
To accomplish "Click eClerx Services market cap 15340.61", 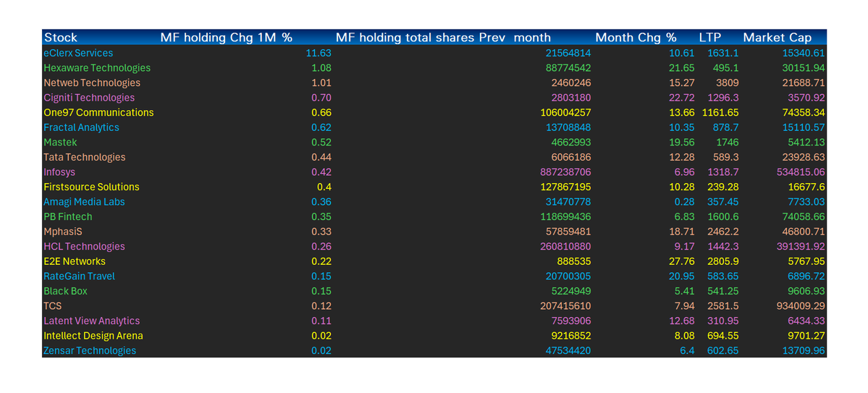I will pyautogui.click(x=804, y=53).
